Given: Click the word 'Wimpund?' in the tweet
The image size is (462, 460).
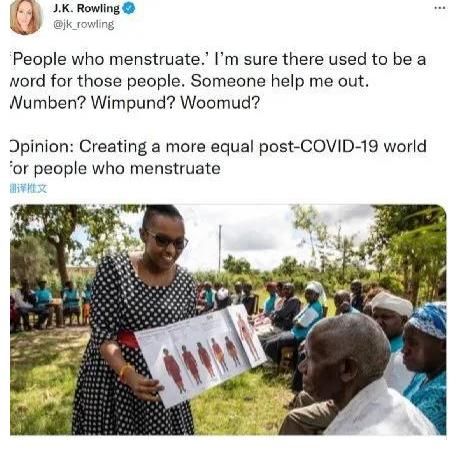Looking at the screenshot, I should pyautogui.click(x=133, y=103).
